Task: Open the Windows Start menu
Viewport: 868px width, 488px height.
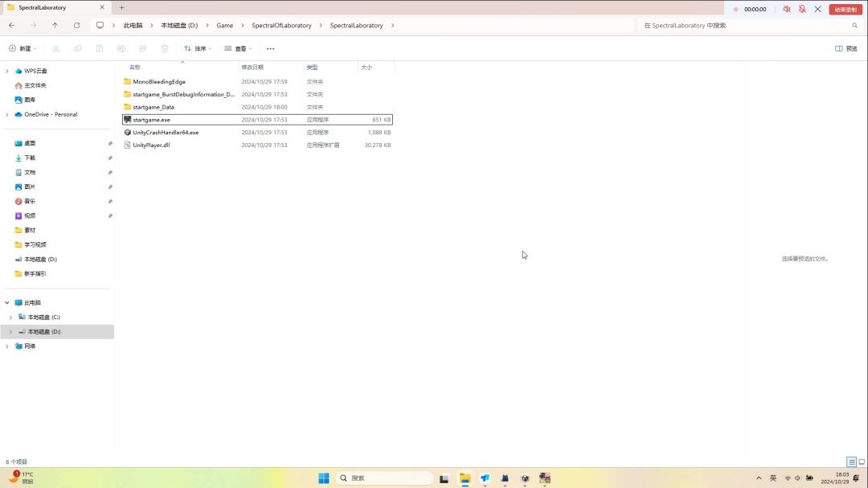Action: coord(323,478)
